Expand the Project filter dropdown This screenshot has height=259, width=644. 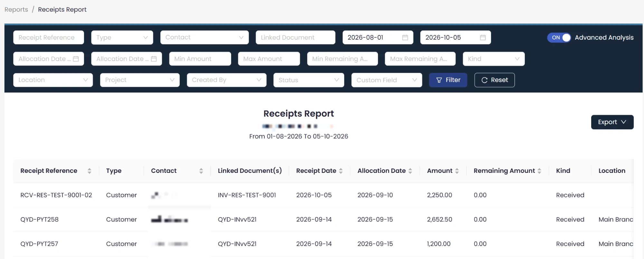click(x=140, y=80)
